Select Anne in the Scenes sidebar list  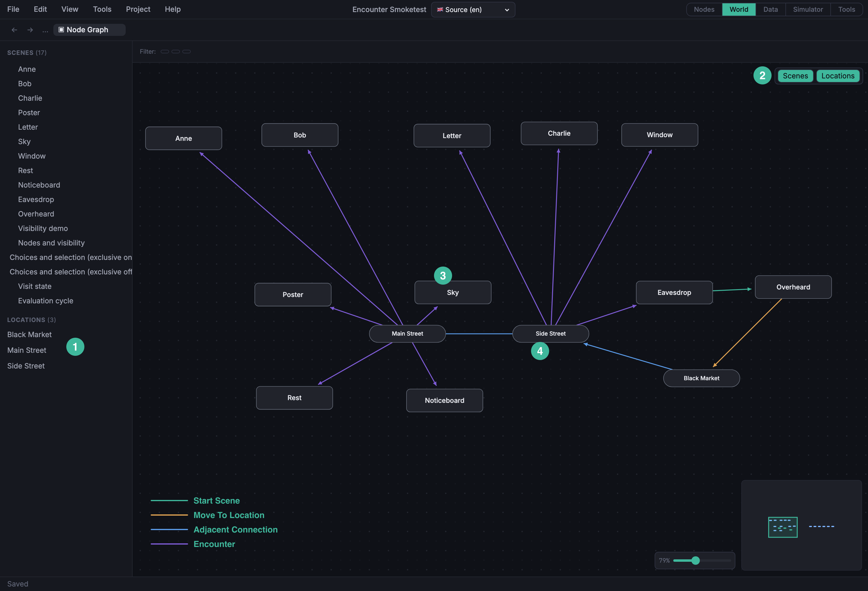pyautogui.click(x=27, y=69)
